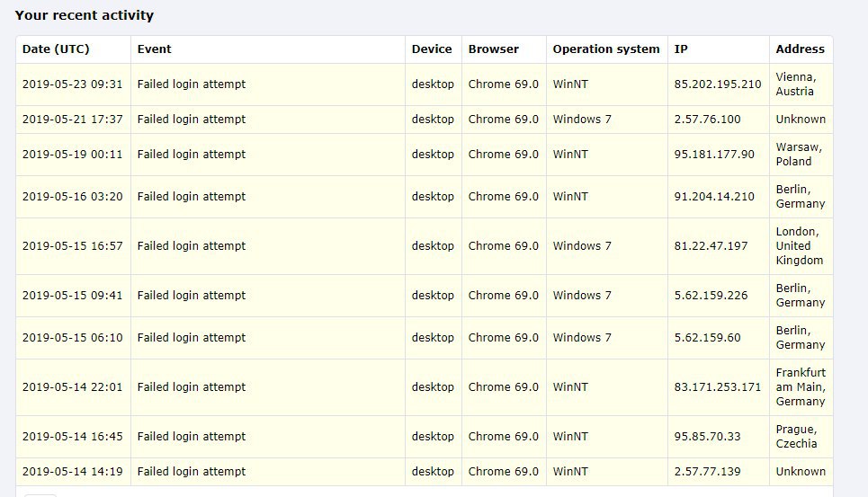Image resolution: width=868 pixels, height=497 pixels.
Task: Select date cell 2019-05-14 22:01
Action: click(x=73, y=387)
